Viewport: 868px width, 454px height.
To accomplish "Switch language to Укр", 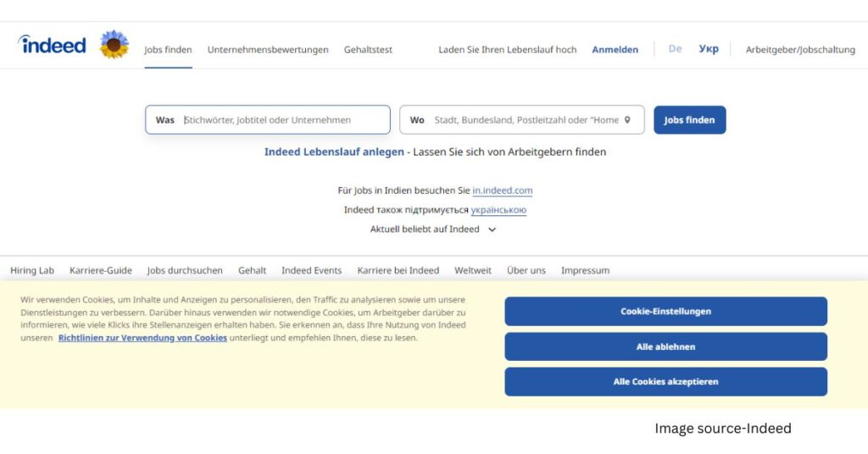I will pyautogui.click(x=709, y=48).
